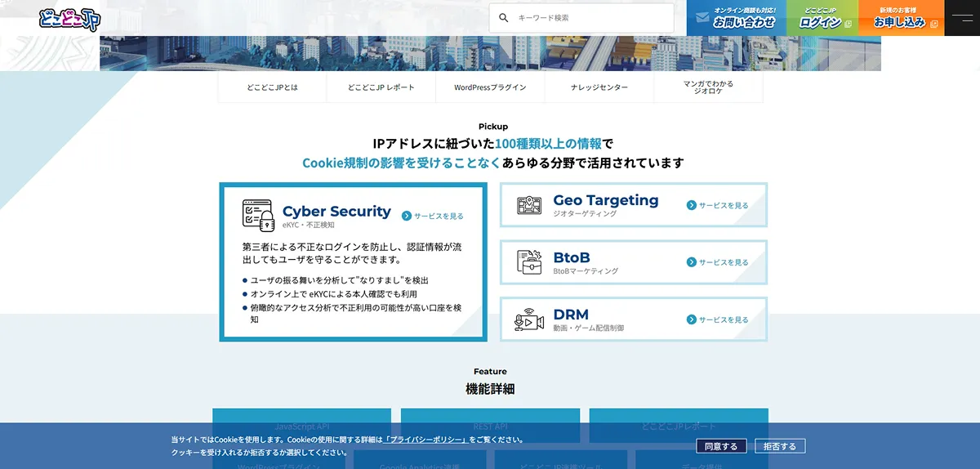The width and height of the screenshot is (980, 469).
Task: Click the BtoB briefcase icon
Action: coord(529,262)
